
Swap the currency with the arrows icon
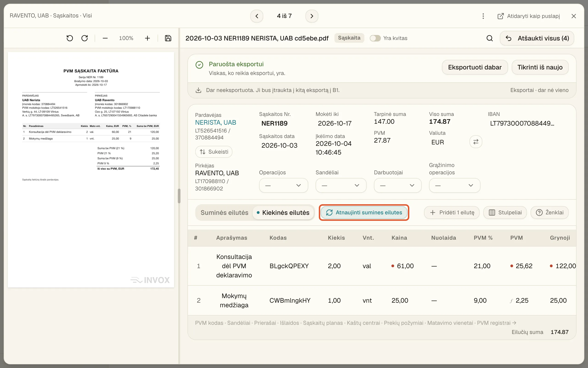pyautogui.click(x=476, y=142)
